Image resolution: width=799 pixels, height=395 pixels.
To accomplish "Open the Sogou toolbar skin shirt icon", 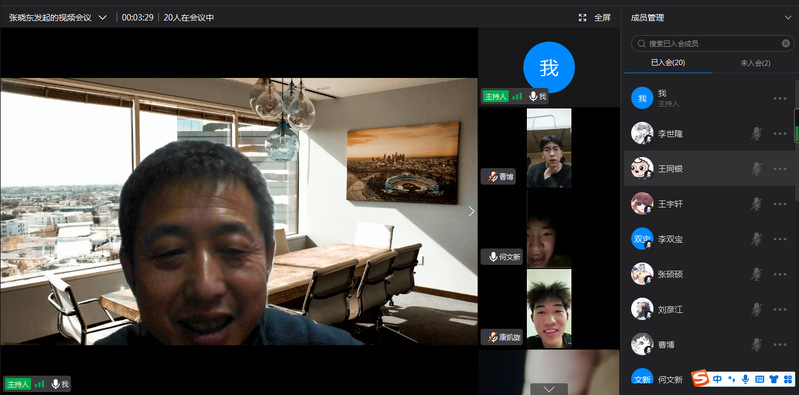I will click(774, 379).
